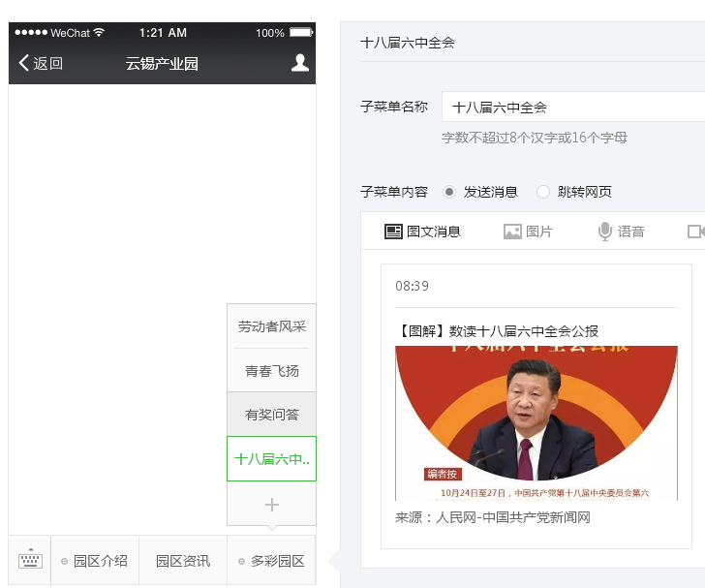This screenshot has width=705, height=588.
Task: Open the video tab icon
Action: pyautogui.click(x=696, y=232)
